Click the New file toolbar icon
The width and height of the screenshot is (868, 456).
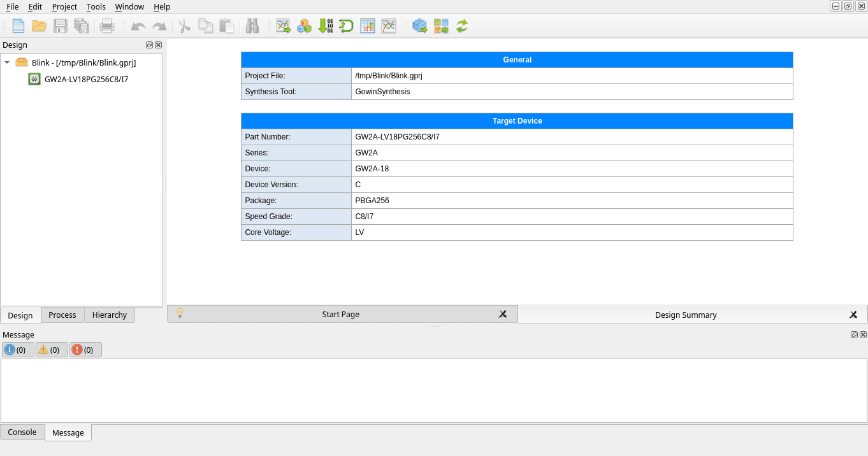[18, 26]
